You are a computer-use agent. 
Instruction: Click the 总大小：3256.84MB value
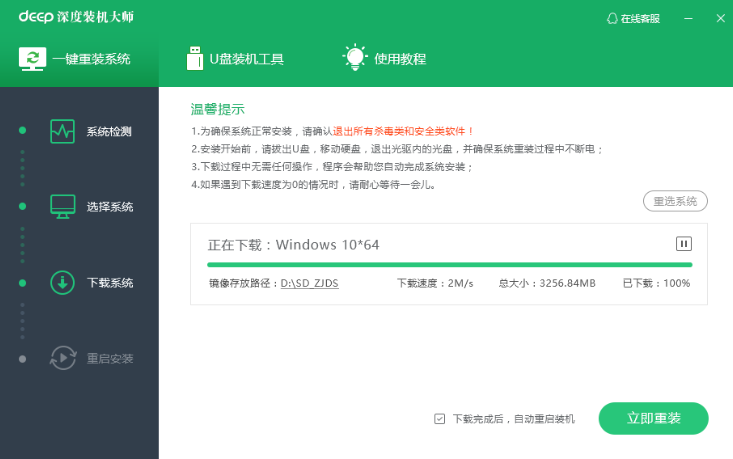point(547,283)
